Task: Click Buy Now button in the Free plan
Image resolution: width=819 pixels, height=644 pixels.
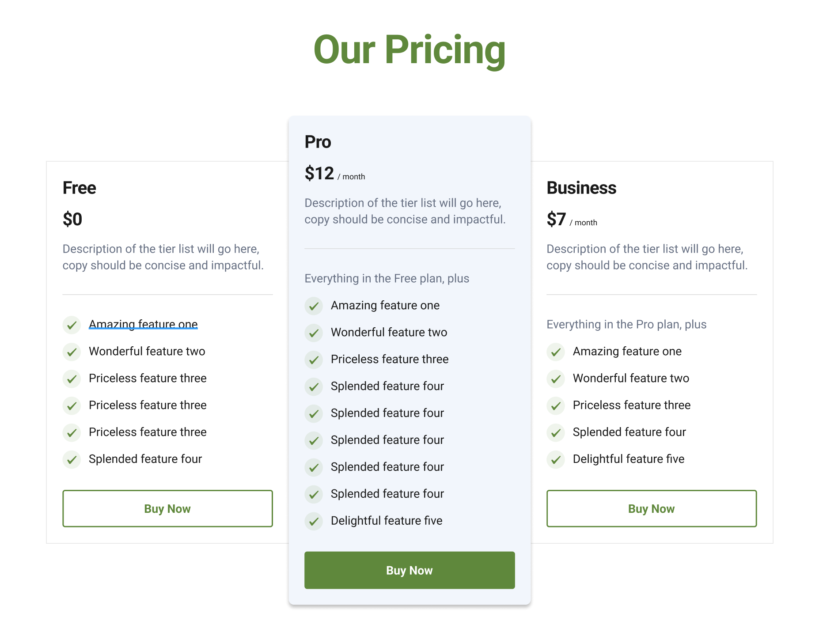Action: 167,508
